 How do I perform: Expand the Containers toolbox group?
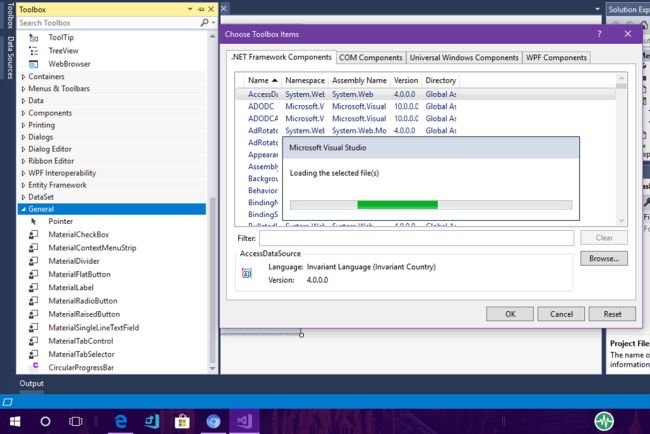click(x=23, y=77)
